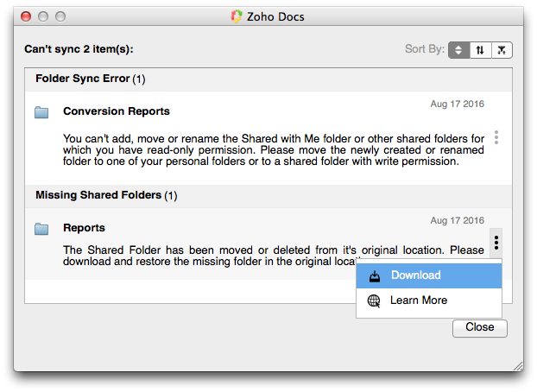Screen dimensions: 537x392
Task: Select the first sort-by toggle button
Action: pos(459,49)
